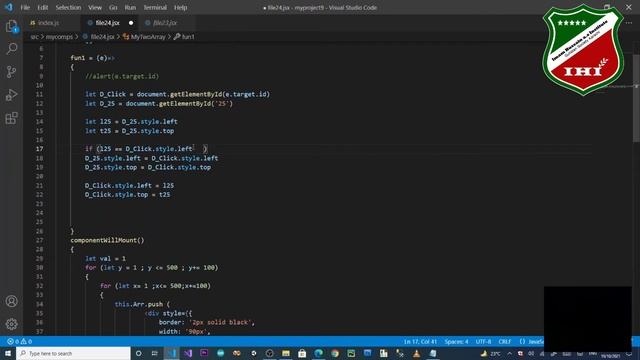Switch to the index.js tab

point(48,23)
